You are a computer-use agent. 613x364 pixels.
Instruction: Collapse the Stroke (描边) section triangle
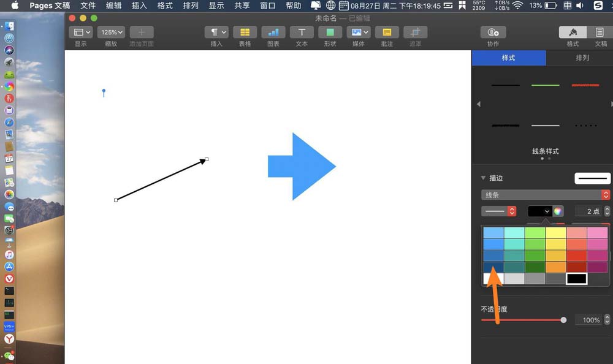(x=483, y=178)
